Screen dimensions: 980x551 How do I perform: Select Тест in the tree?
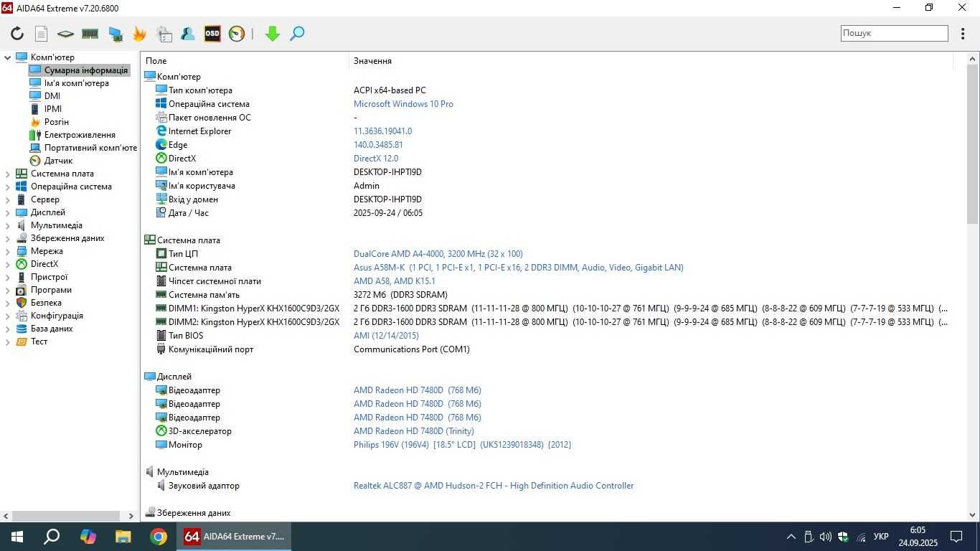39,342
